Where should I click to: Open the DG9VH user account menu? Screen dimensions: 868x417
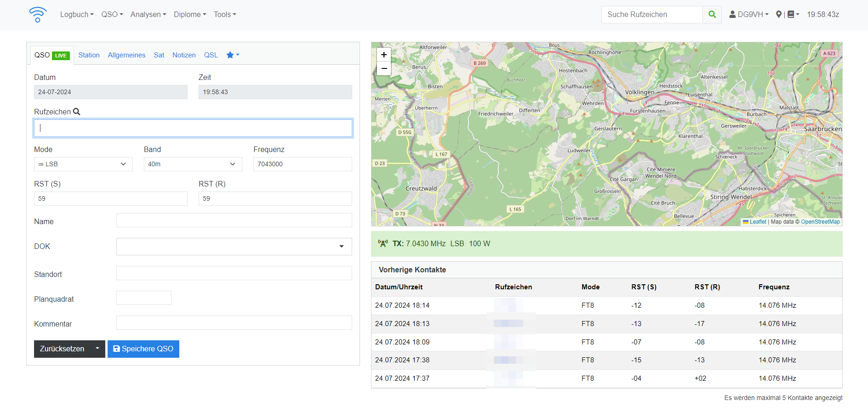pos(749,15)
